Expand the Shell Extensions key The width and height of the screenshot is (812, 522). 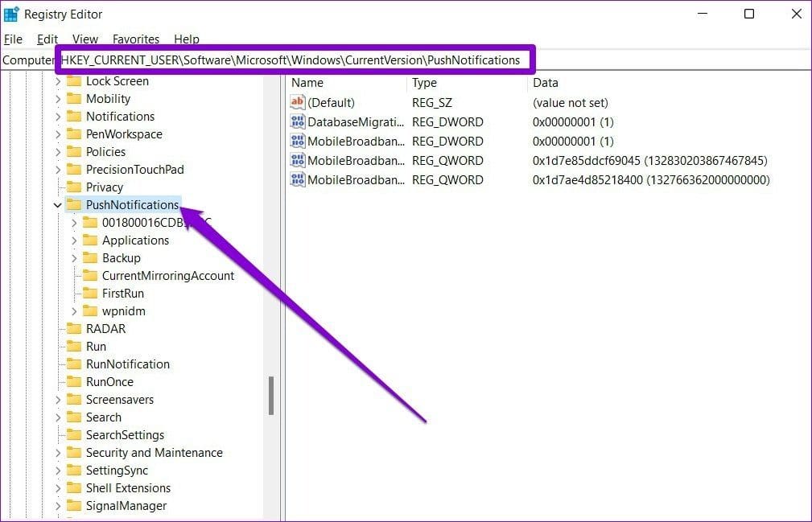[x=58, y=488]
